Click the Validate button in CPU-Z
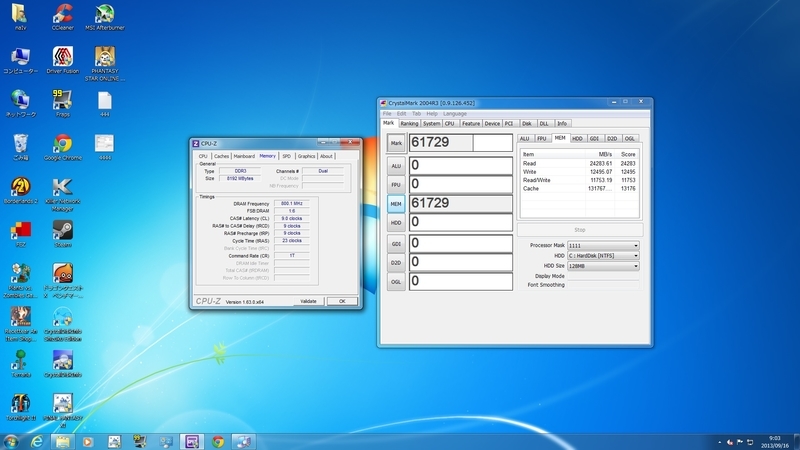800x450 pixels. (x=308, y=301)
